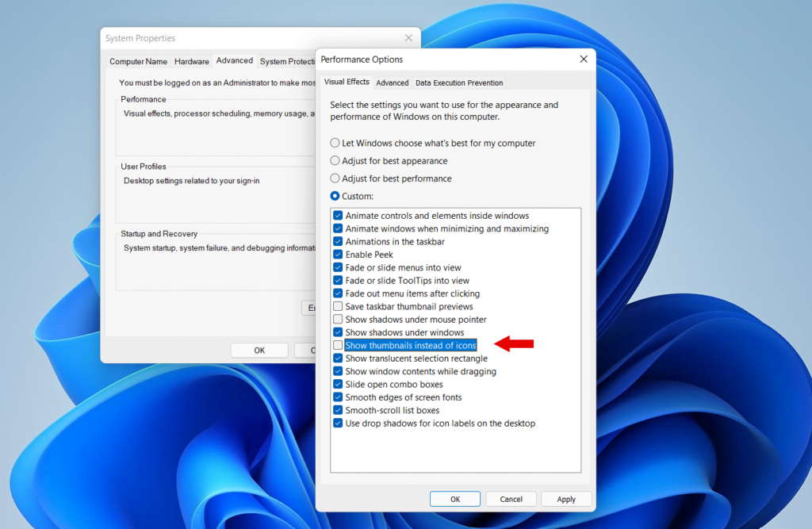Uncheck Smooth edges of screen fonts
This screenshot has height=529, width=812.
(x=338, y=397)
